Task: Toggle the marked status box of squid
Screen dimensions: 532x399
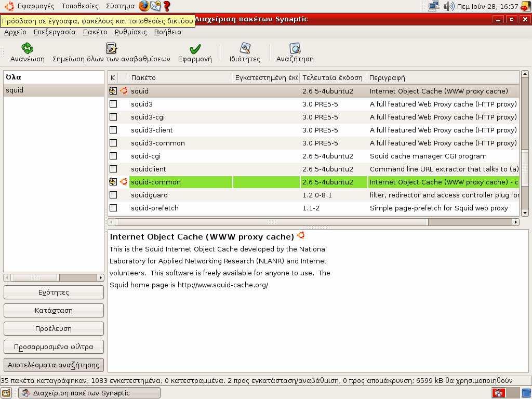Action: tap(113, 90)
